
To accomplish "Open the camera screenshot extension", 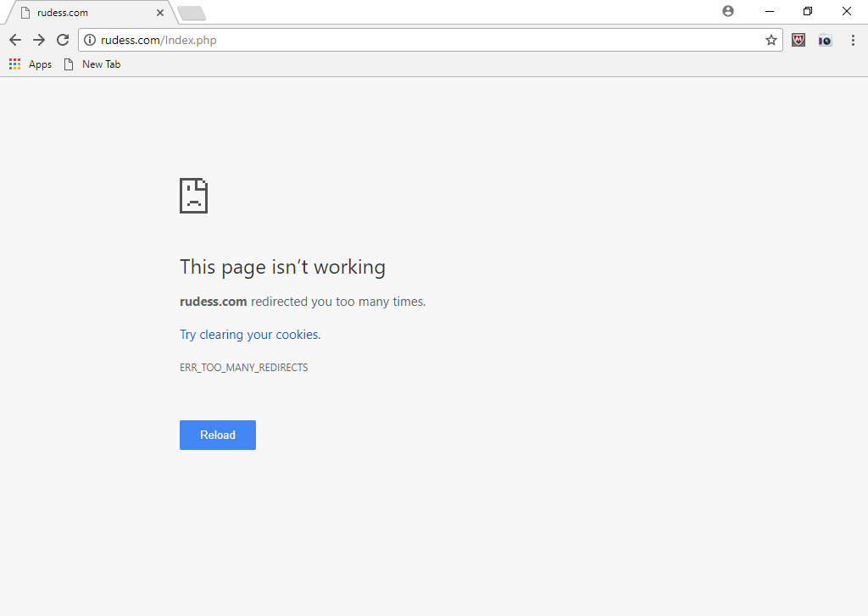I will 824,39.
